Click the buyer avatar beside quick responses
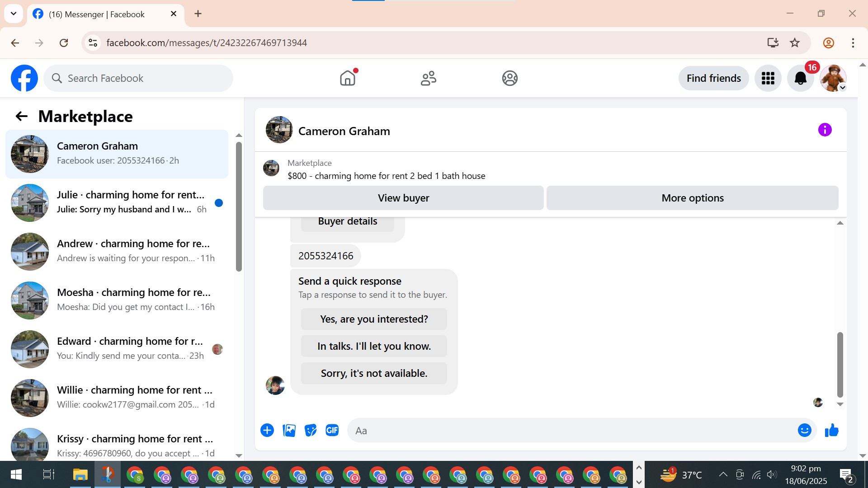The image size is (868, 488). click(275, 385)
